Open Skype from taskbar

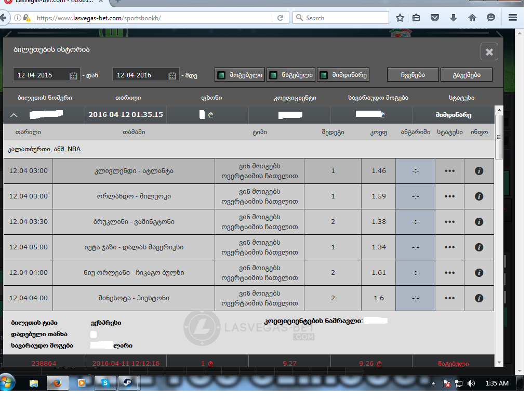coord(105,383)
